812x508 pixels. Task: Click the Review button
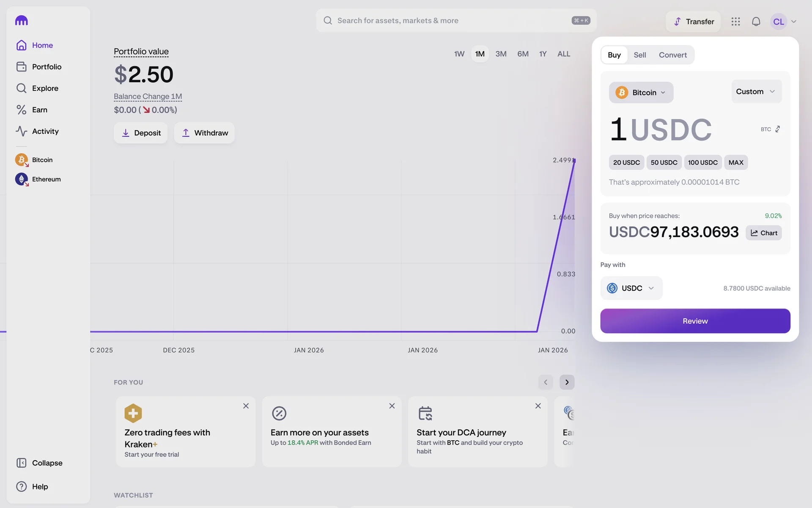pos(695,321)
